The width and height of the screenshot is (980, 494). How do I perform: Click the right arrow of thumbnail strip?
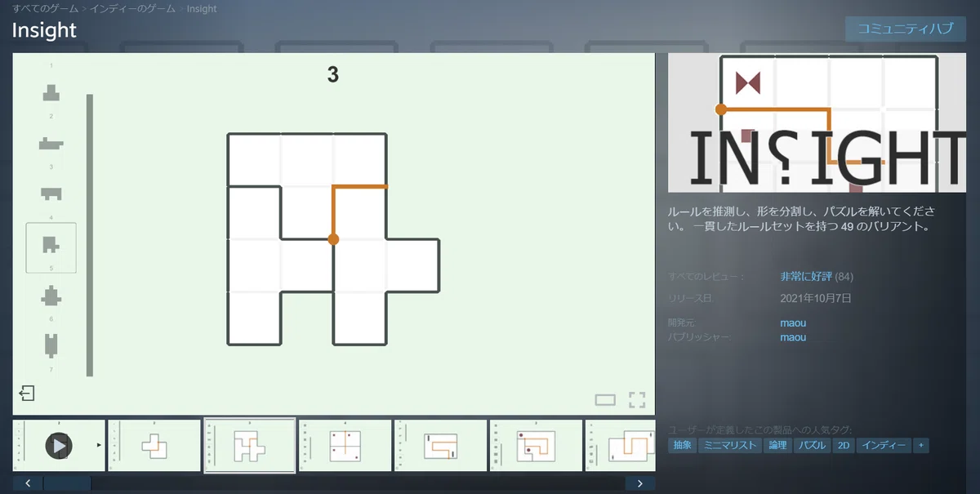[x=640, y=483]
